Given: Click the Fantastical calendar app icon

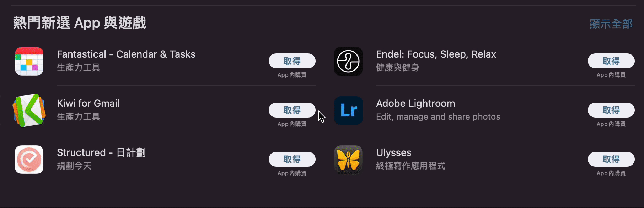Looking at the screenshot, I should [29, 61].
